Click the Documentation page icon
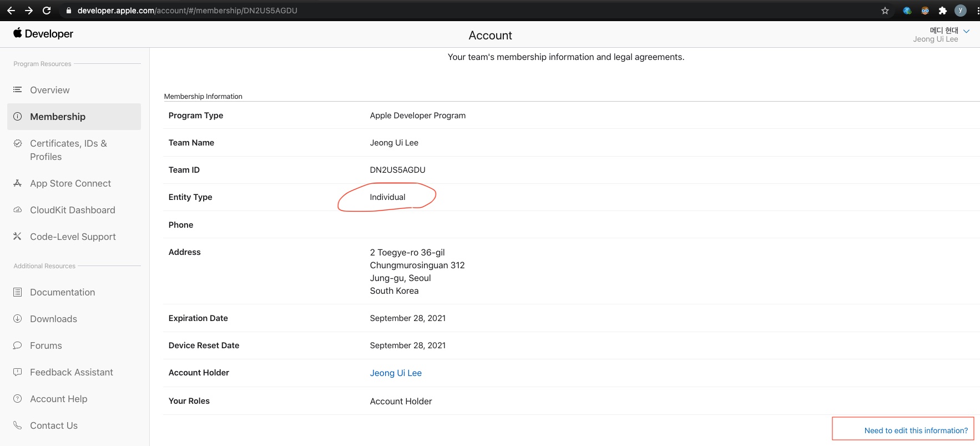Viewport: 980px width, 446px height. (x=18, y=292)
